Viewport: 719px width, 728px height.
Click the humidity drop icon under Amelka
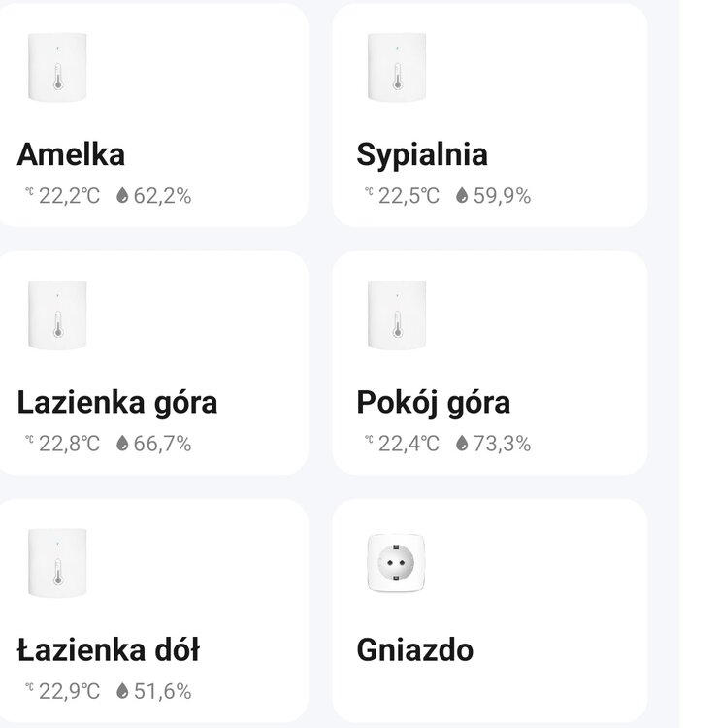122,196
